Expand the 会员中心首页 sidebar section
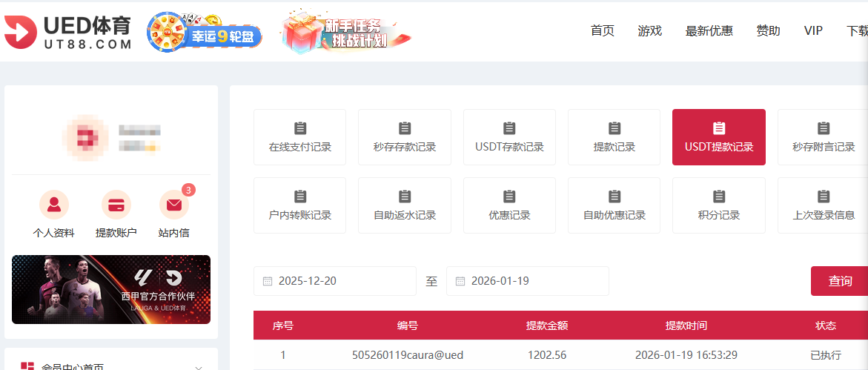 coord(198,367)
